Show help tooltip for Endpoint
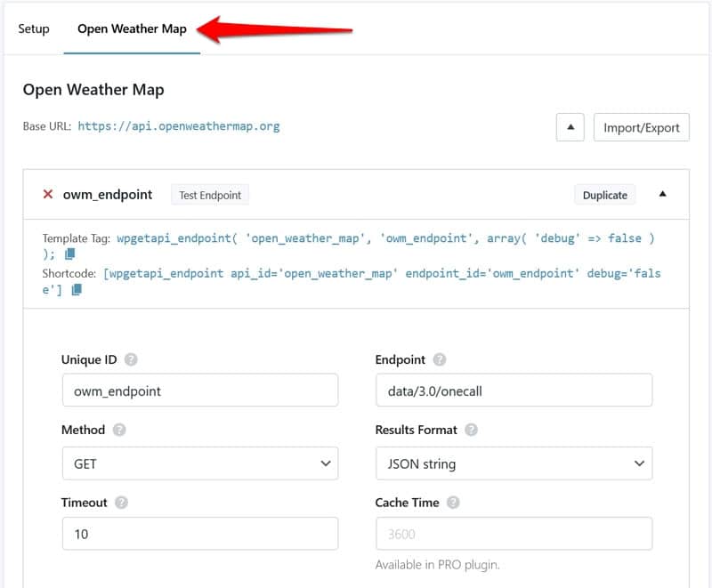Viewport: 712px width, 588px height. [x=439, y=359]
